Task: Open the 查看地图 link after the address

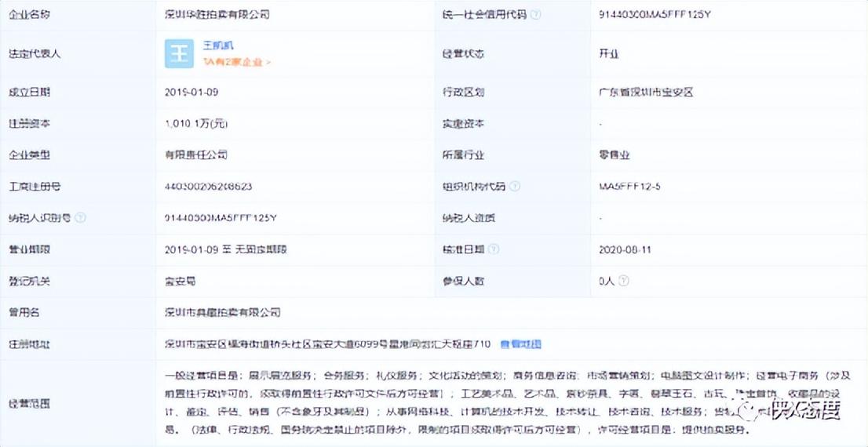Action: click(x=520, y=344)
